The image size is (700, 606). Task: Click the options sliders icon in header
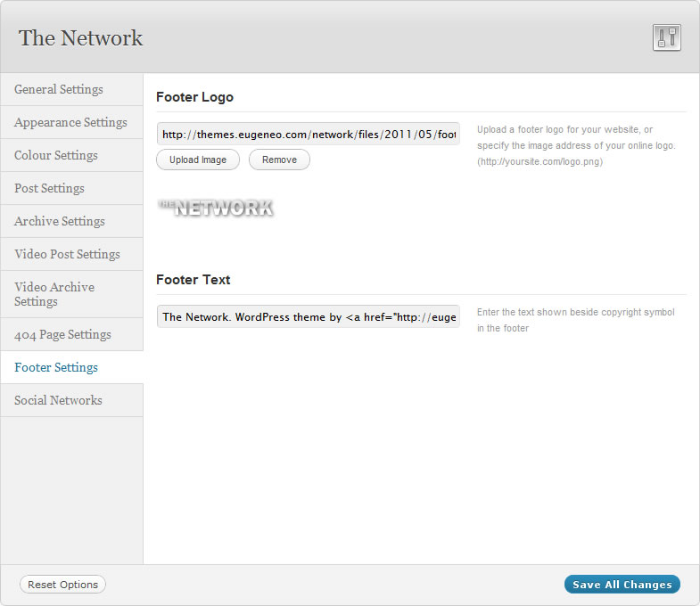pyautogui.click(x=666, y=37)
